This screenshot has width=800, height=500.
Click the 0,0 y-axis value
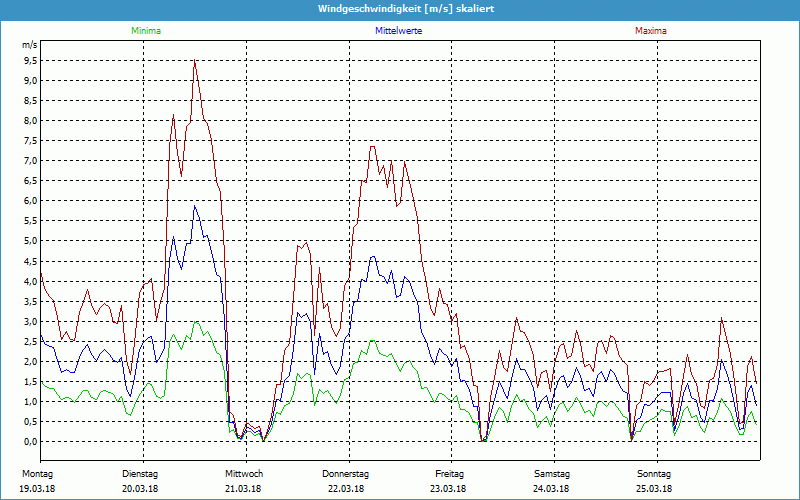[x=30, y=441]
